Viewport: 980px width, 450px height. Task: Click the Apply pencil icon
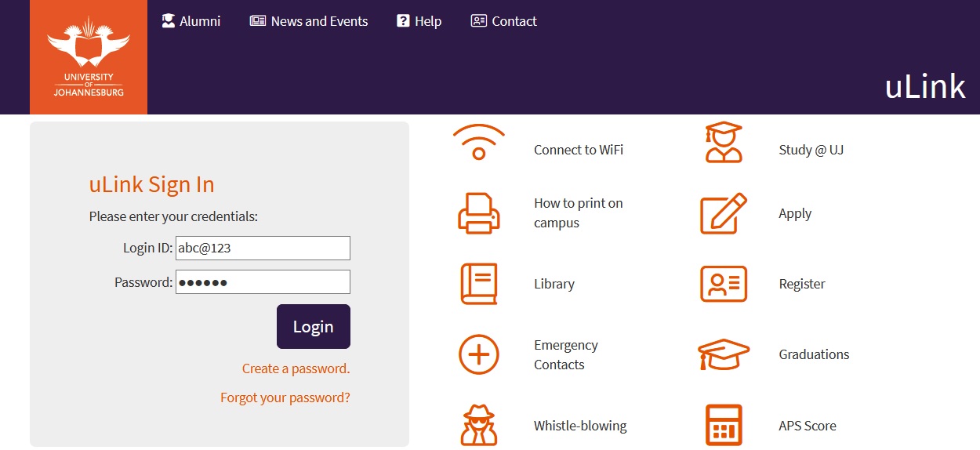point(723,213)
